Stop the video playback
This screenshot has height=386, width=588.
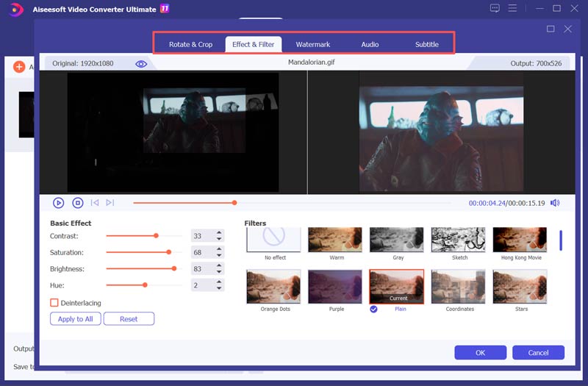[78, 203]
